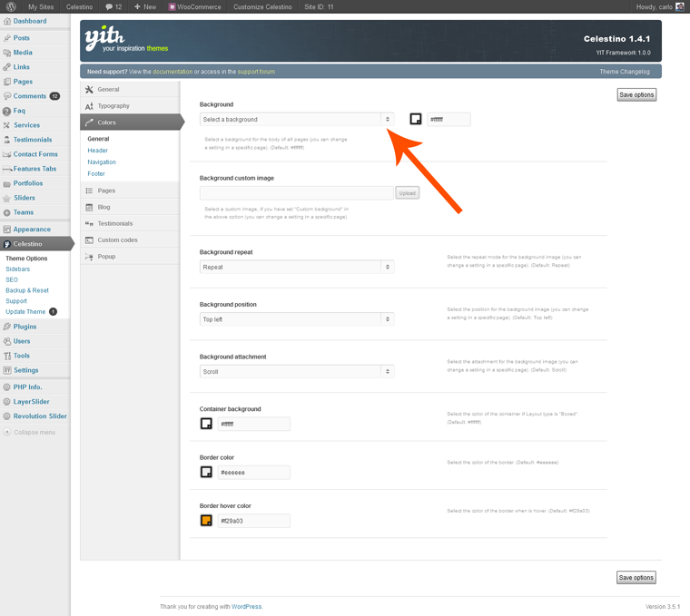Open the support forum link
The image size is (690, 616).
tap(256, 72)
